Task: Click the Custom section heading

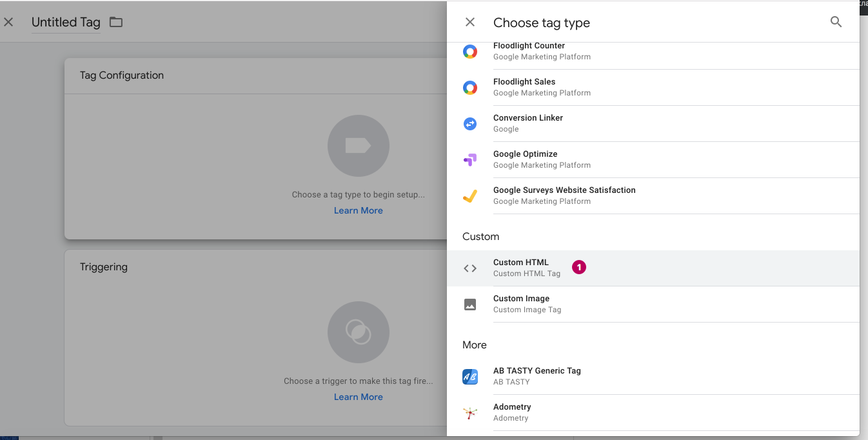Action: (x=481, y=237)
